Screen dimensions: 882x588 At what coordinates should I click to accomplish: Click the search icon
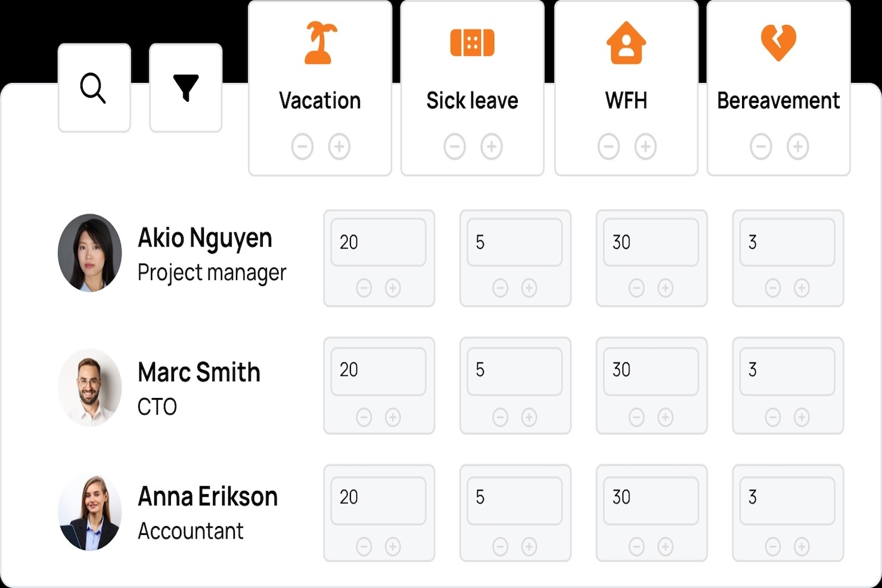click(93, 87)
